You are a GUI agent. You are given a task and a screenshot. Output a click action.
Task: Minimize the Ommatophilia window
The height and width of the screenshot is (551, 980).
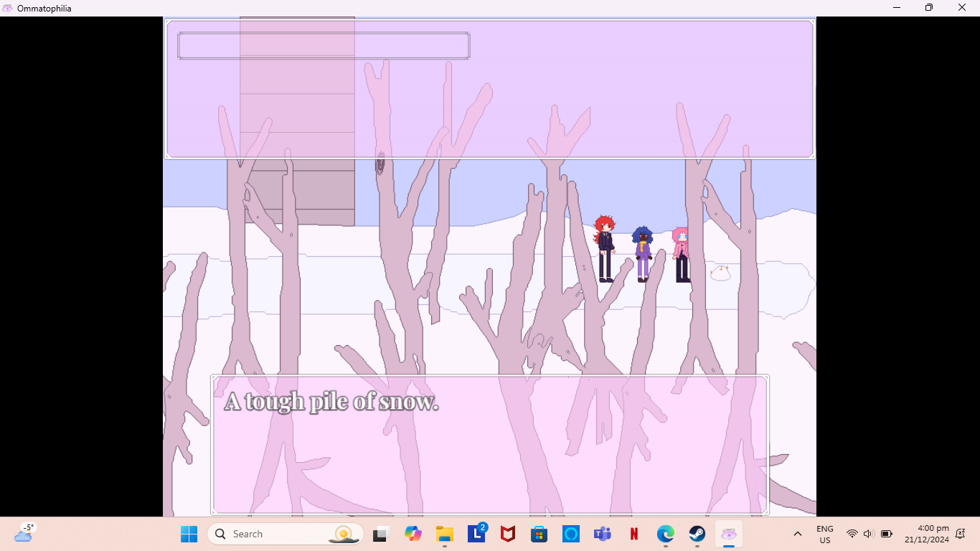pyautogui.click(x=897, y=8)
